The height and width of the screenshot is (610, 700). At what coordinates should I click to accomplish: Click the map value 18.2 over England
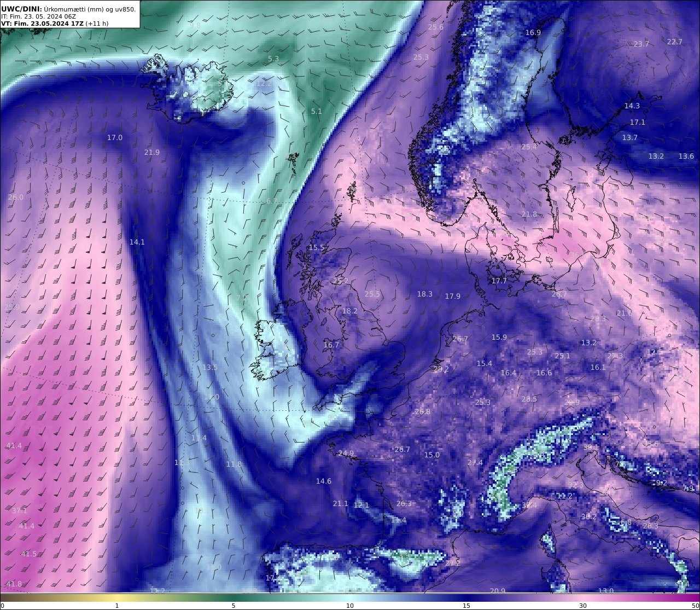(x=350, y=311)
